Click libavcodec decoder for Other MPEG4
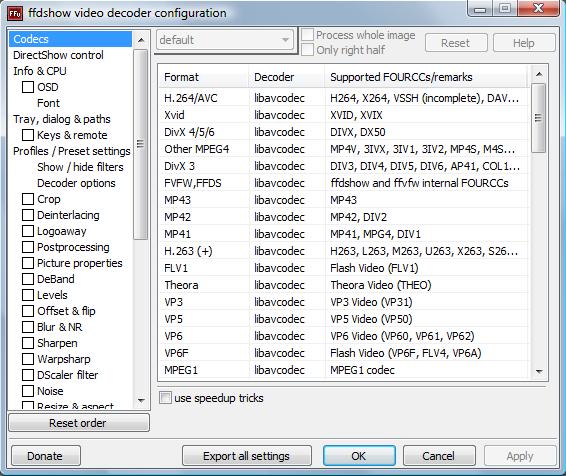This screenshot has height=476, width=566. click(279, 149)
